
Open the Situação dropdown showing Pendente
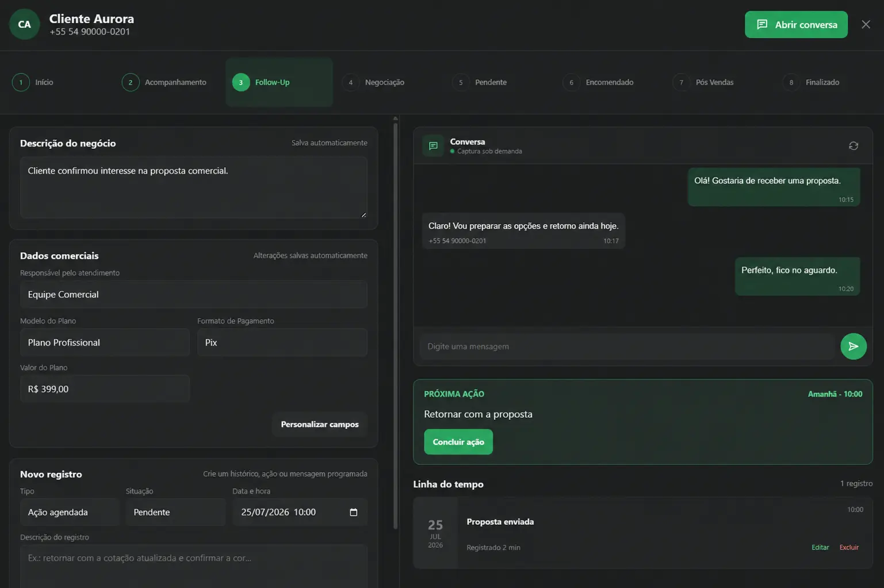175,512
